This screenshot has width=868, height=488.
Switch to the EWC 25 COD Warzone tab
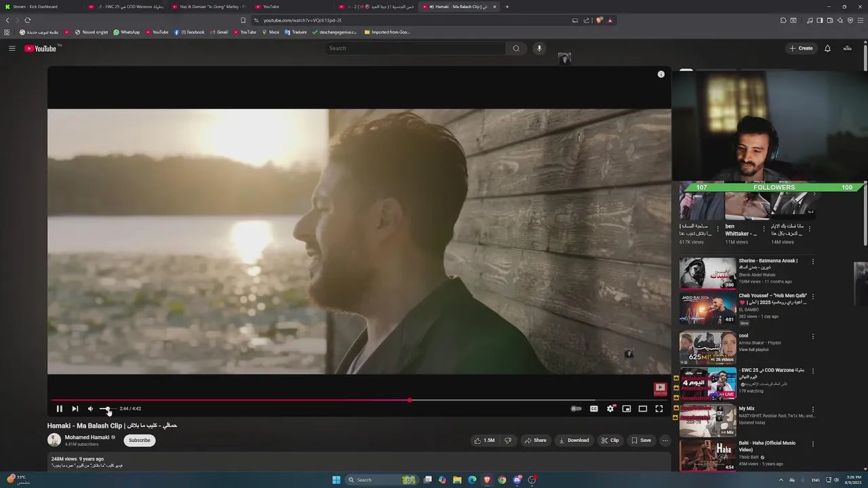tap(127, 7)
